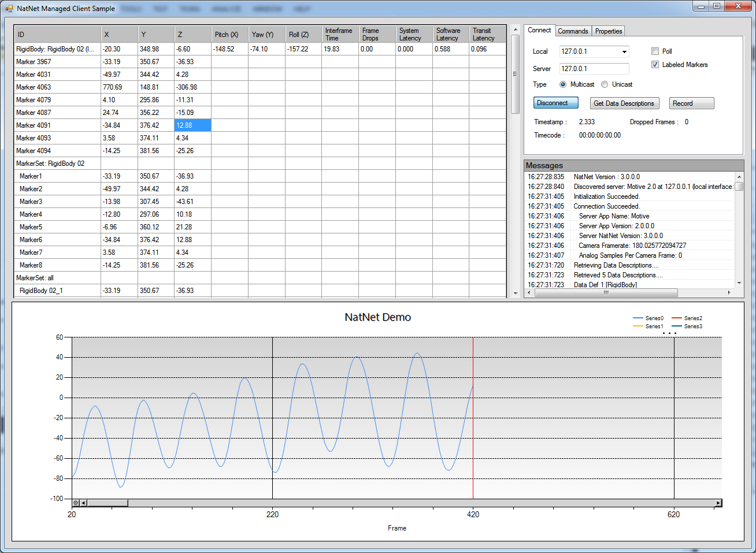The image size is (756, 553).
Task: Click the chart scrollbar right arrow
Action: click(x=718, y=503)
